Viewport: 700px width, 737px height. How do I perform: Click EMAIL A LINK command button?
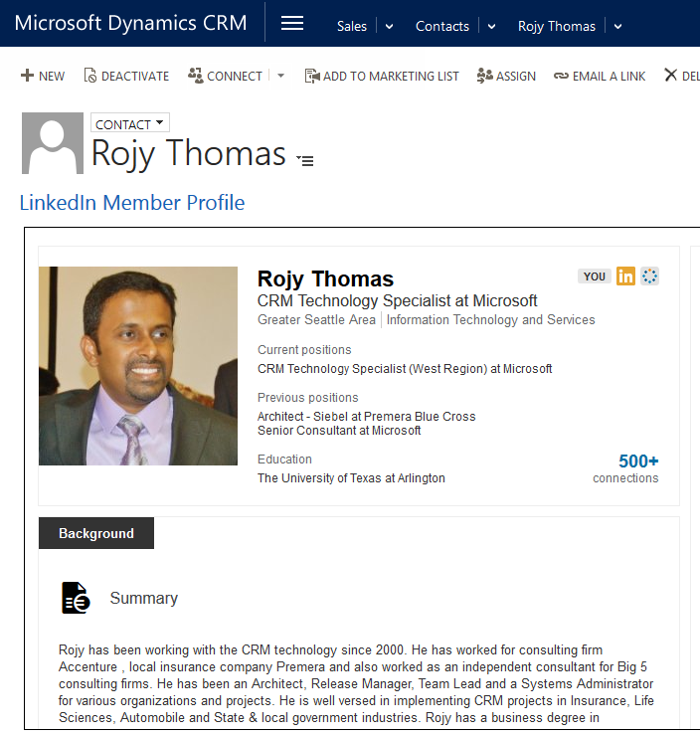(600, 76)
